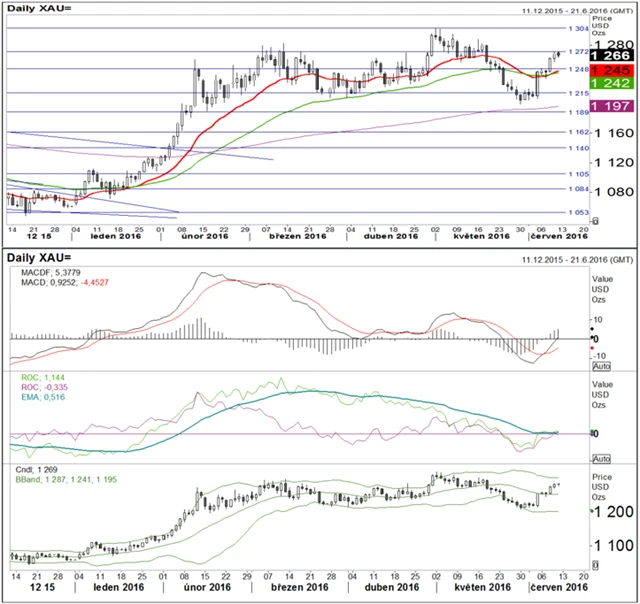Click the black 1 266 last price tag
The height and width of the screenshot is (604, 640).
click(610, 57)
